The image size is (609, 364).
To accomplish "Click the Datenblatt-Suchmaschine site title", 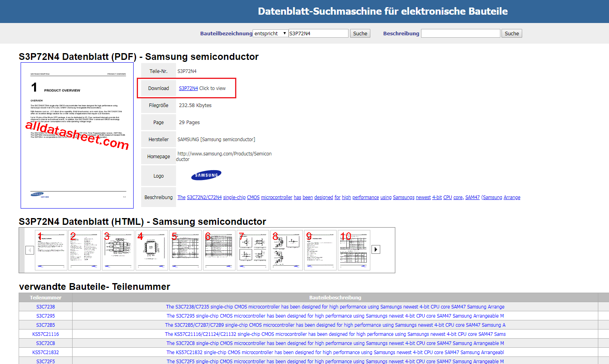I will (383, 11).
